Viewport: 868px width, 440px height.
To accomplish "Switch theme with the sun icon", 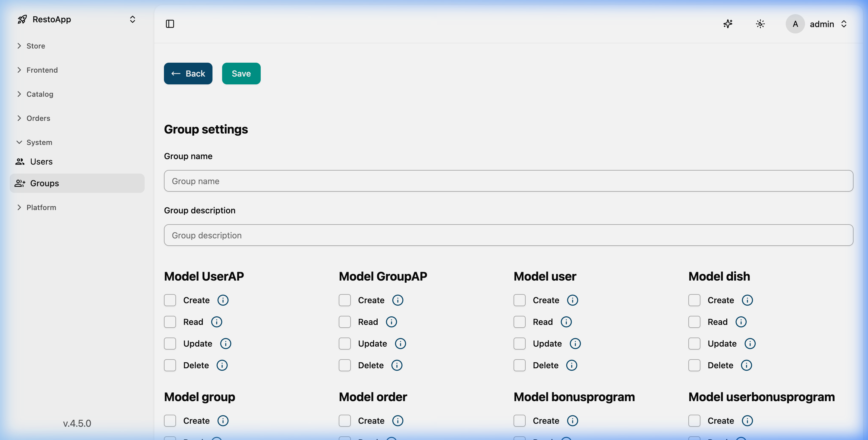I will tap(760, 24).
